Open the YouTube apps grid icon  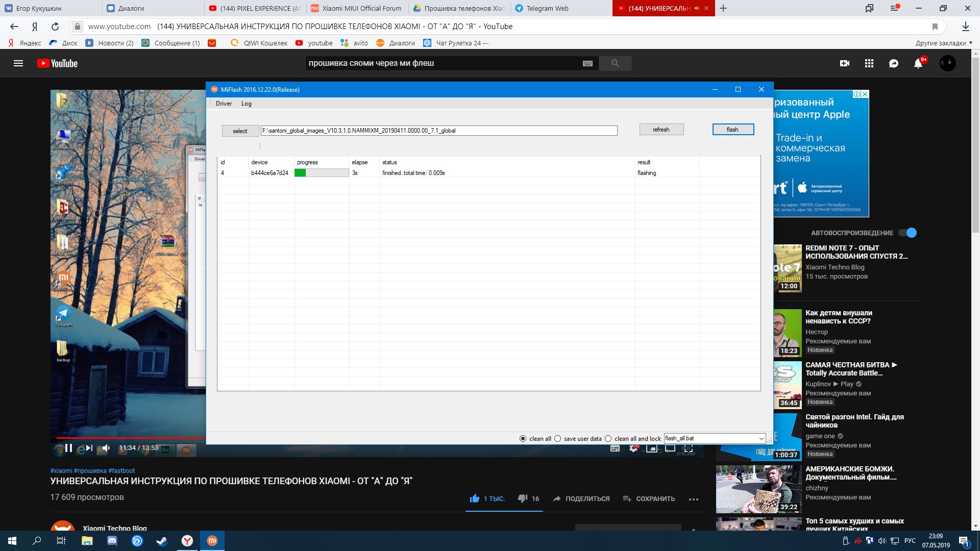tap(869, 63)
